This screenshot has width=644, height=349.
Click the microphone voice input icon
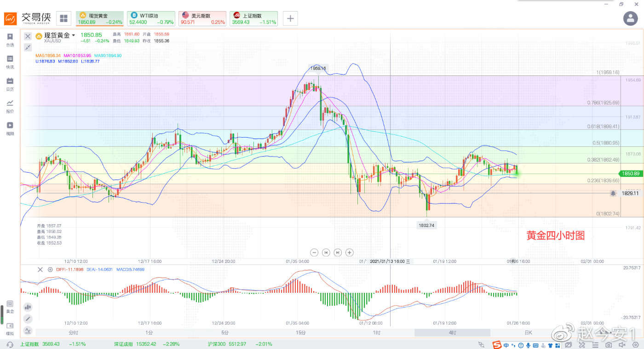pos(529,344)
